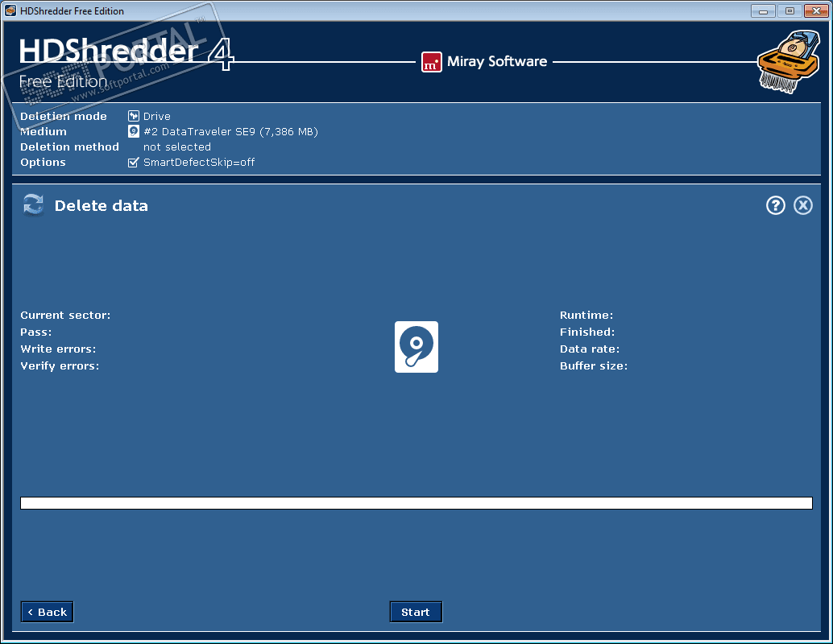Click the 'Finished:' label
Image resolution: width=833 pixels, height=644 pixels.
(x=587, y=332)
